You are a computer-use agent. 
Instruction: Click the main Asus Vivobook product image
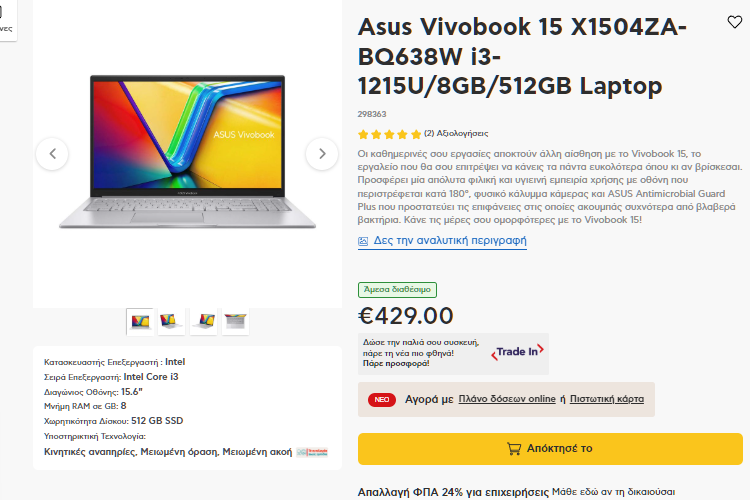(188, 152)
